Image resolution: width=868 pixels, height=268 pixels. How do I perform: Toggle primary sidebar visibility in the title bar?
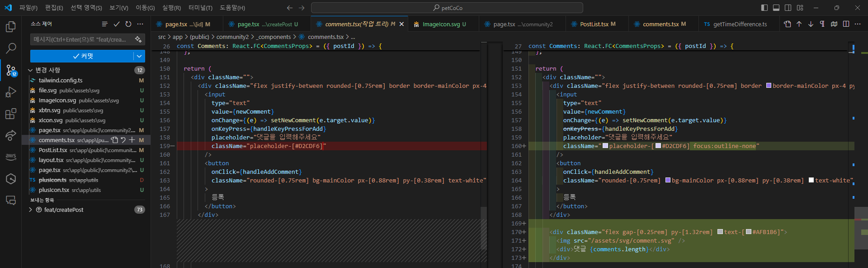pyautogui.click(x=764, y=8)
